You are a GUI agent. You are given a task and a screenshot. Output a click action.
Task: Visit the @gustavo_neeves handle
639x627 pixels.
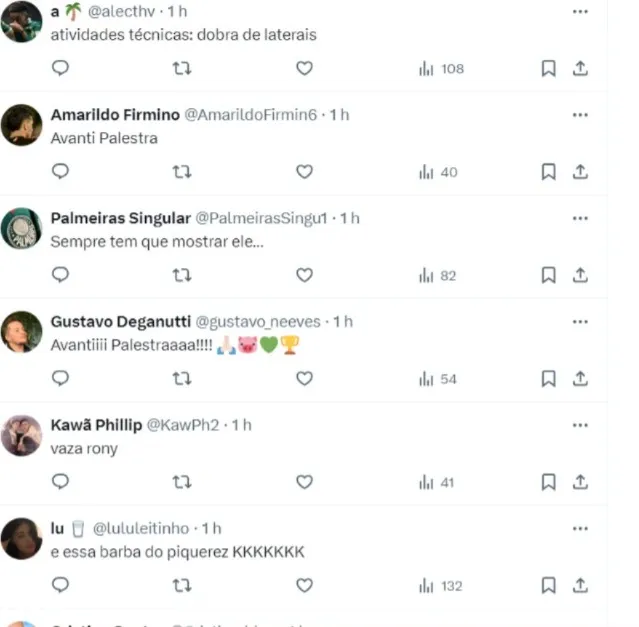258,322
